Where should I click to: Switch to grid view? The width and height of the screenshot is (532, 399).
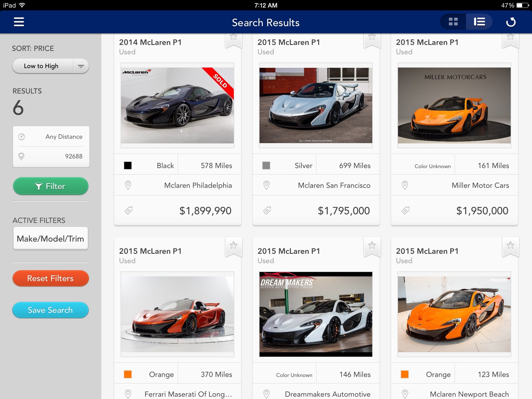click(453, 22)
